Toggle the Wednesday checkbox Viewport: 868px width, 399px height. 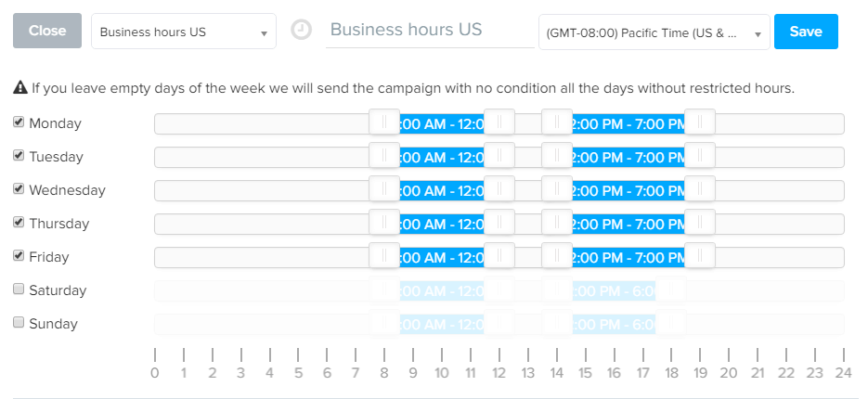point(19,188)
